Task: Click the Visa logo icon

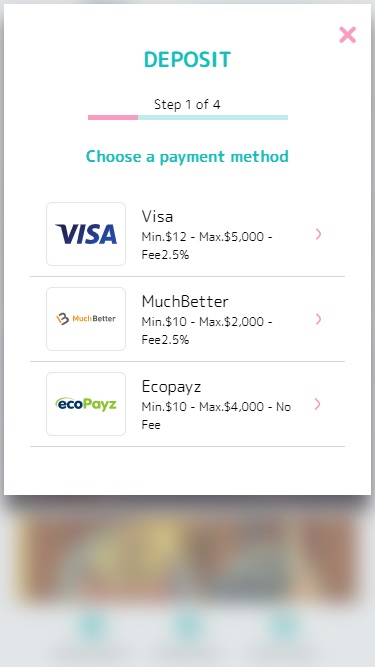Action: [86, 234]
